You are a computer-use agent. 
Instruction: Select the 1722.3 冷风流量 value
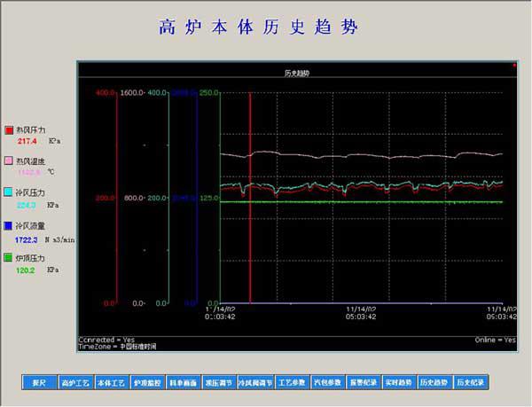click(26, 240)
